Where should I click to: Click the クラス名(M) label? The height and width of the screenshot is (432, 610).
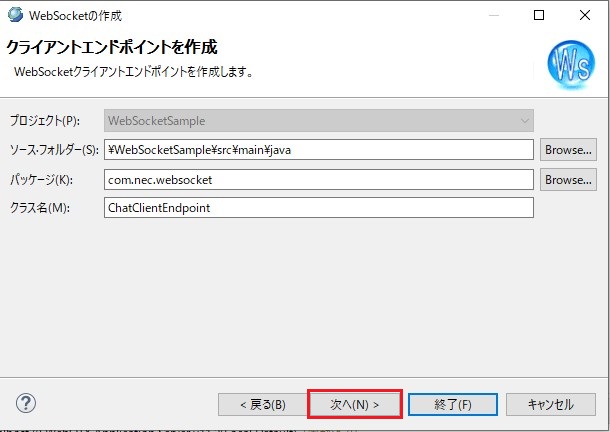pyautogui.click(x=36, y=208)
